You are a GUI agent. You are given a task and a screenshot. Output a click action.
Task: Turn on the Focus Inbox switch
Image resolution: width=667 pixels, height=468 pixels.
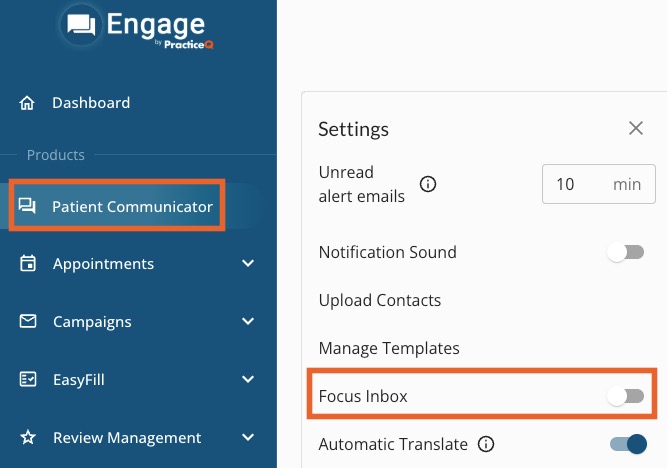tap(625, 396)
